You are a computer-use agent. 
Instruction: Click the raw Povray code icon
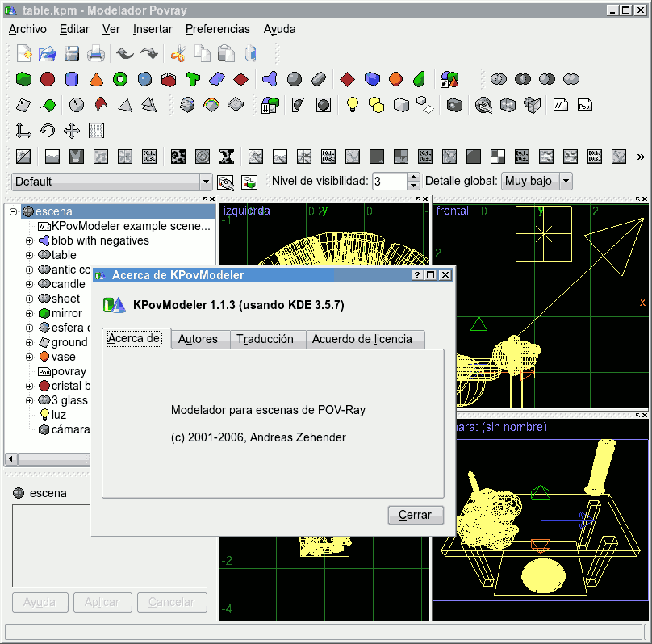coord(585,105)
